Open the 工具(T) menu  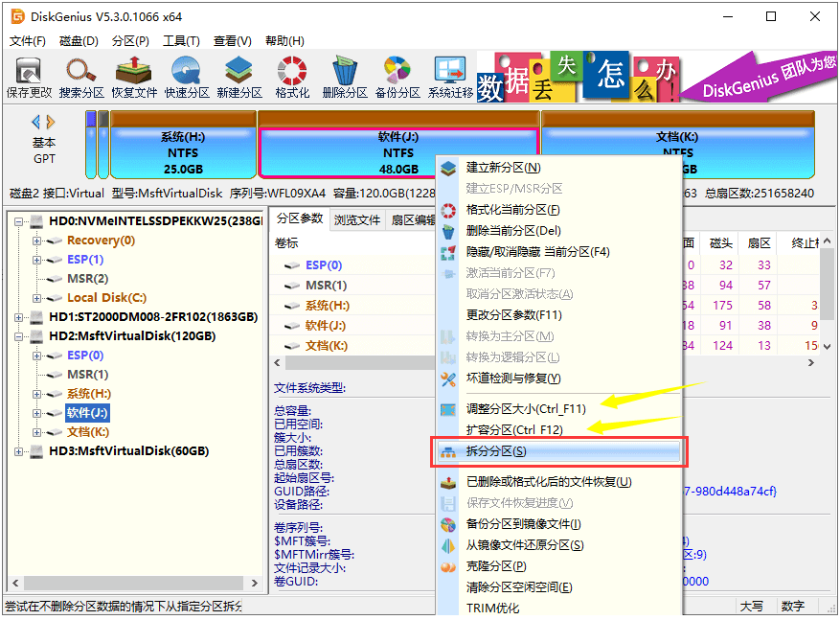[x=181, y=41]
